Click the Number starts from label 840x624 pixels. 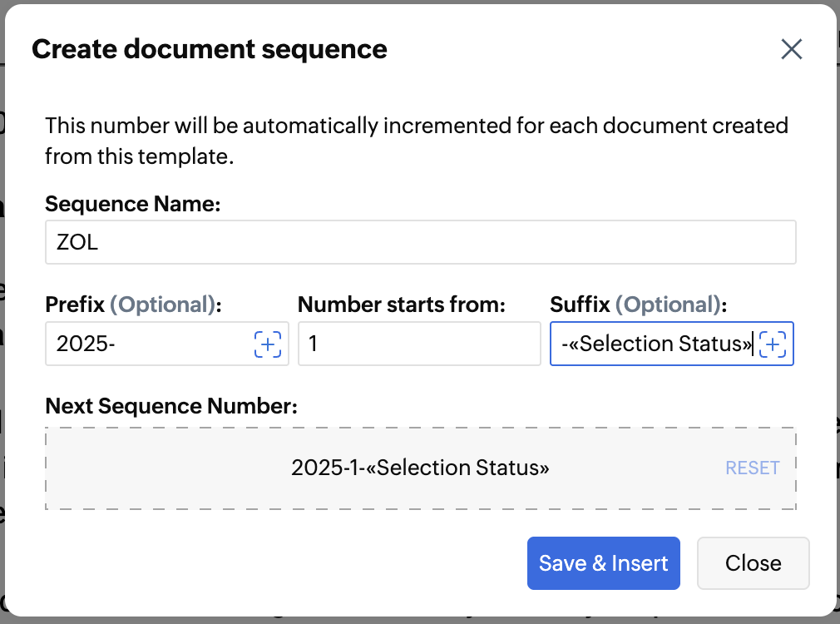pos(402,305)
